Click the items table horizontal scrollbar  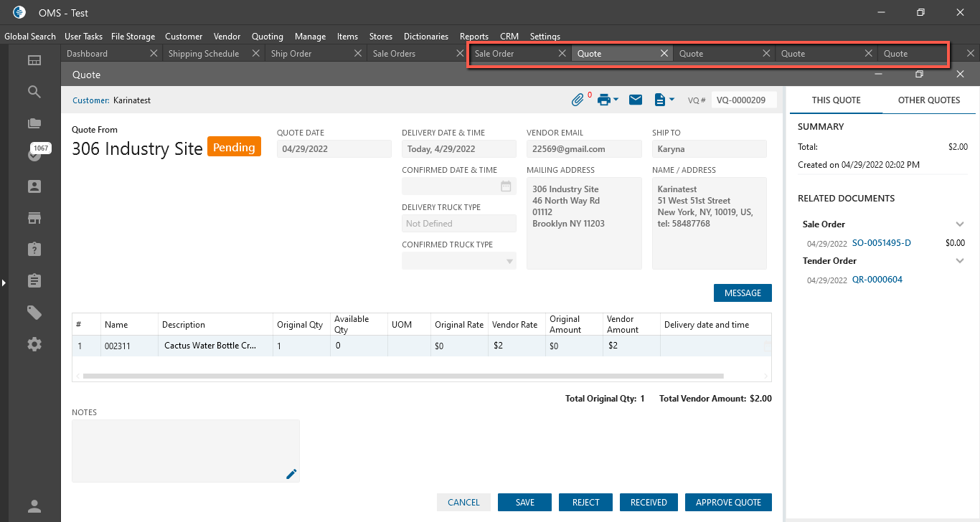coord(403,376)
